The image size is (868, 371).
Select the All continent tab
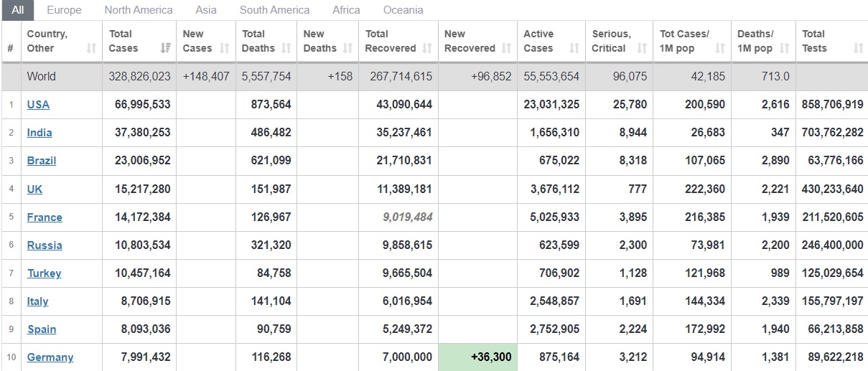(x=17, y=10)
